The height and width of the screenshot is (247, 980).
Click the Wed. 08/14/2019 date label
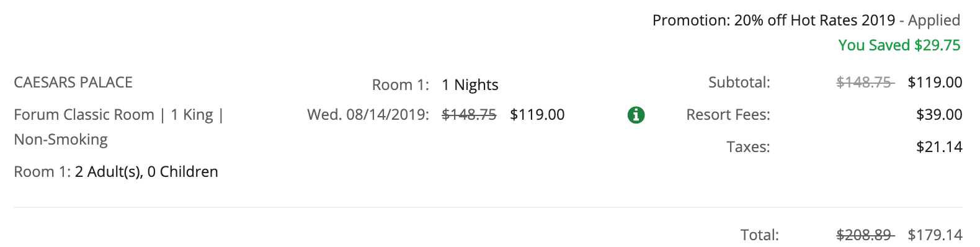click(368, 115)
